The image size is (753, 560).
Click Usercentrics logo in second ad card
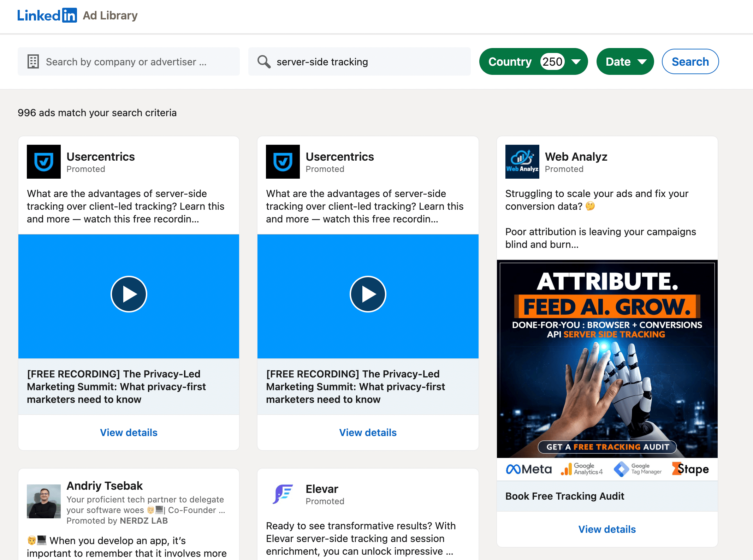pyautogui.click(x=283, y=162)
